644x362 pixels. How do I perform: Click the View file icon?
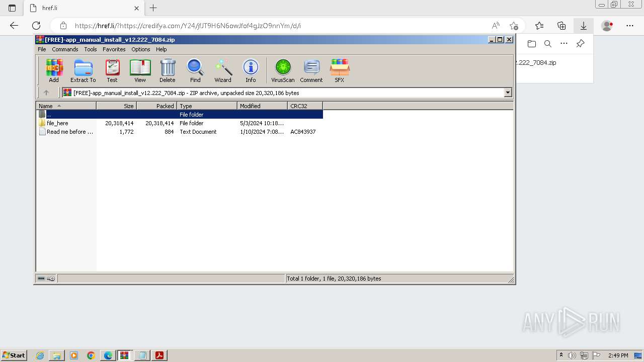(x=140, y=70)
